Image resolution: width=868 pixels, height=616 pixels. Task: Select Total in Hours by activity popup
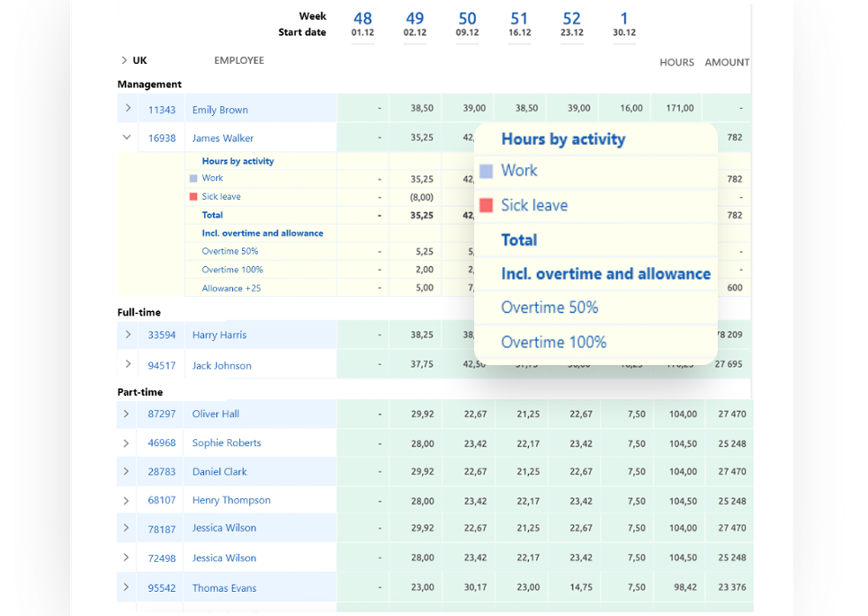pyautogui.click(x=519, y=240)
